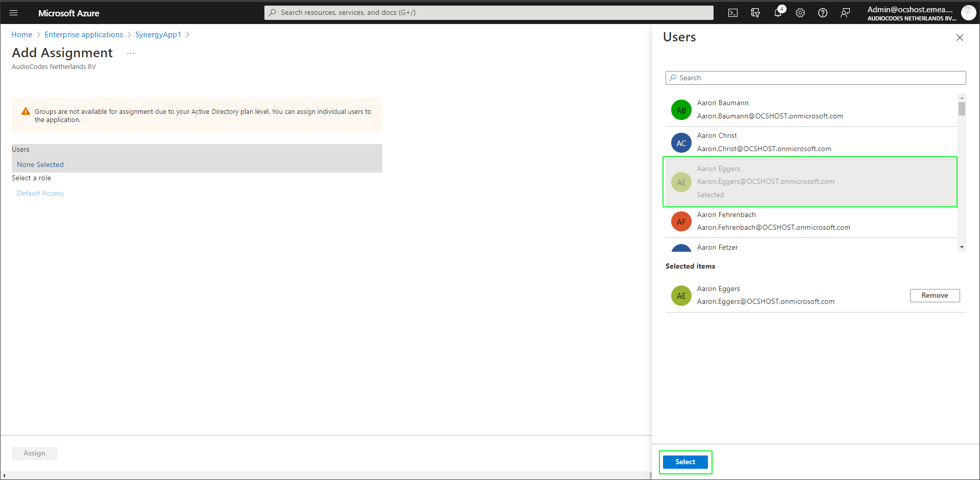Click the Microsoft Azure logo text

click(x=69, y=13)
